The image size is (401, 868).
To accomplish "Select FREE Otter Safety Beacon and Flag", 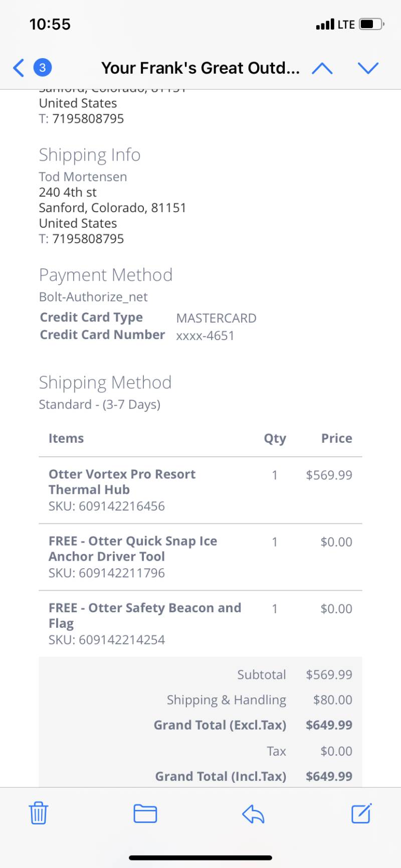I will (x=145, y=615).
